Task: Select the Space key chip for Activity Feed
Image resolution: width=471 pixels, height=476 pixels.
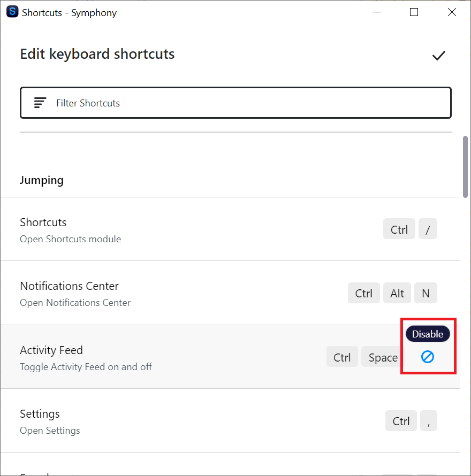Action: click(x=382, y=357)
